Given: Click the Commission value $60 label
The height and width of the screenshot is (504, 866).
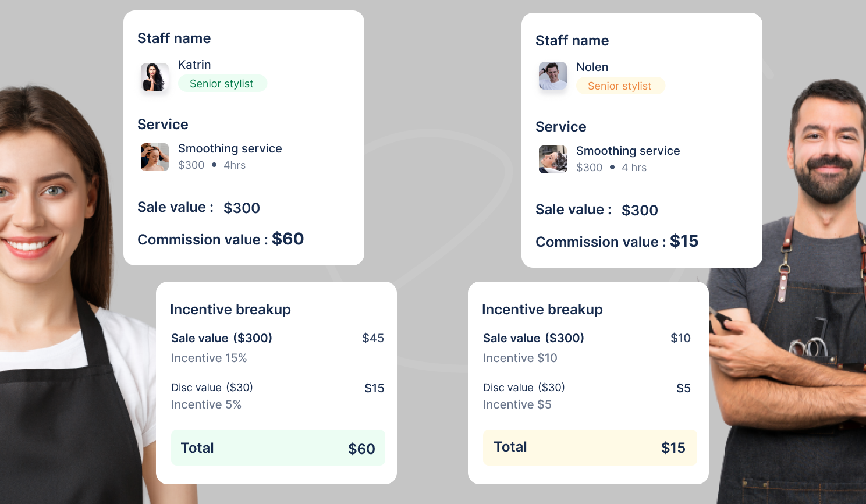Looking at the screenshot, I should 220,239.
